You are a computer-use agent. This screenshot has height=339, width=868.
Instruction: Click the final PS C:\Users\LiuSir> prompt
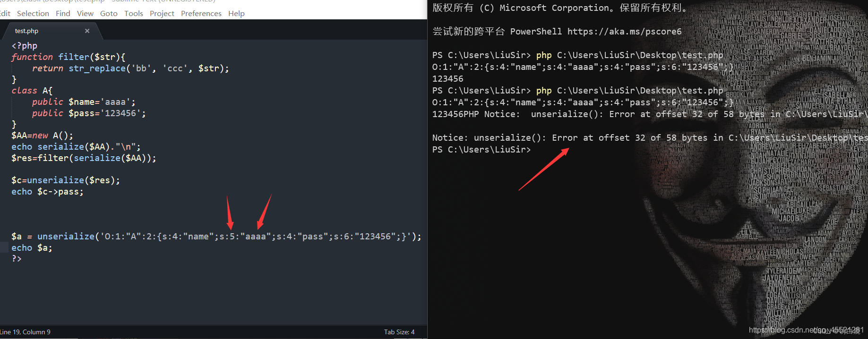(x=481, y=150)
